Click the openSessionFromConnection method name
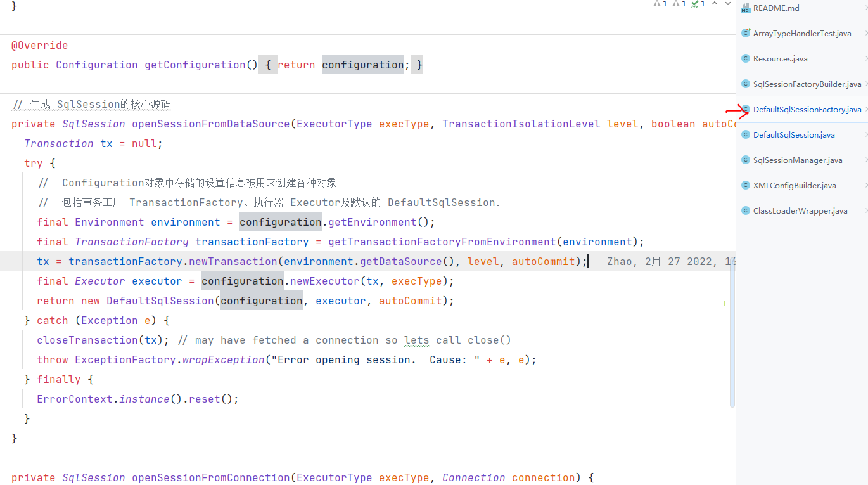Image resolution: width=868 pixels, height=485 pixels. [211, 478]
